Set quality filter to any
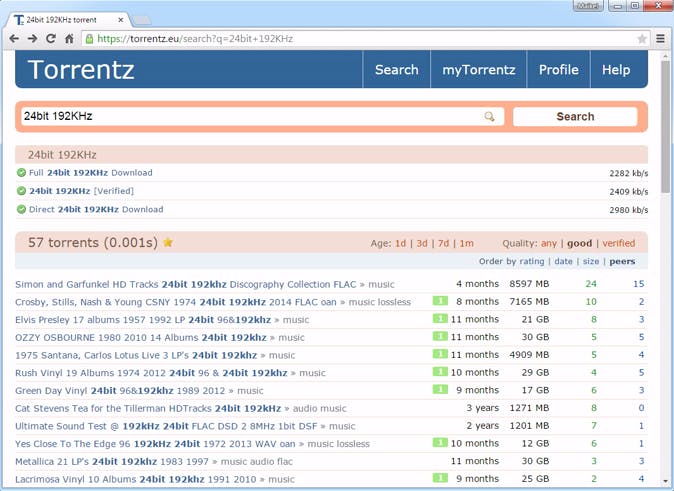The height and width of the screenshot is (491, 674). pyautogui.click(x=548, y=243)
